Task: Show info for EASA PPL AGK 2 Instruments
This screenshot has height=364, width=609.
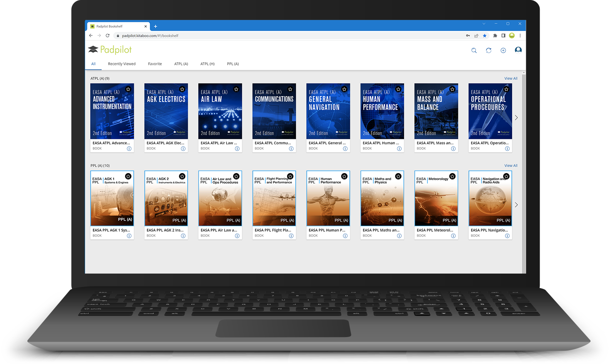Action: click(183, 236)
